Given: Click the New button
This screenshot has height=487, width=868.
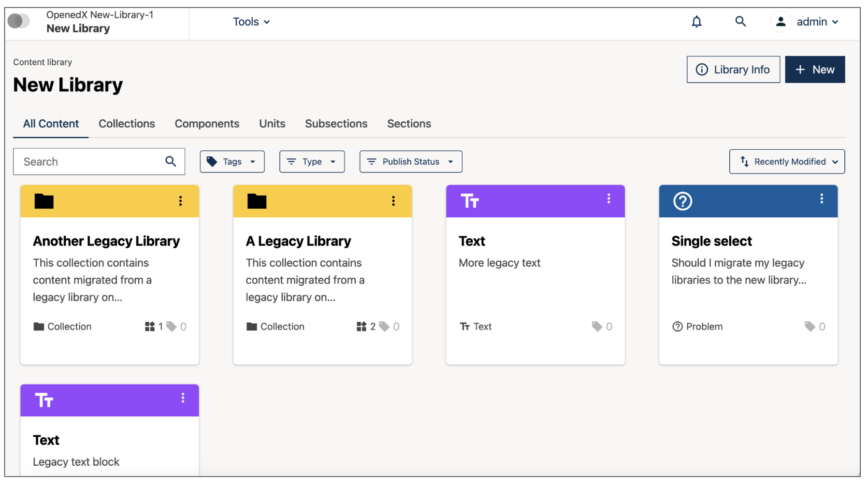Looking at the screenshot, I should pyautogui.click(x=815, y=69).
